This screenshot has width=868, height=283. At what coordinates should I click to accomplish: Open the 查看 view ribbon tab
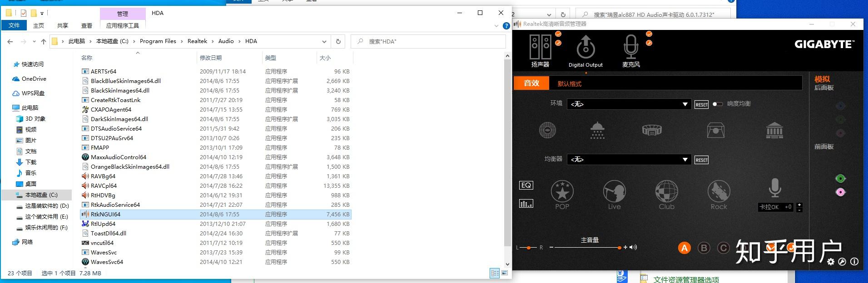click(x=86, y=25)
